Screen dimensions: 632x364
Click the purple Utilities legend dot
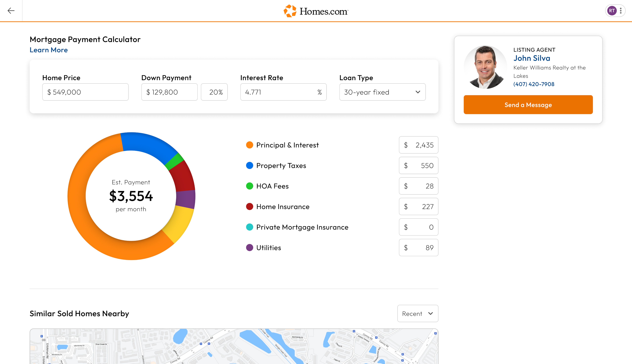coord(249,248)
